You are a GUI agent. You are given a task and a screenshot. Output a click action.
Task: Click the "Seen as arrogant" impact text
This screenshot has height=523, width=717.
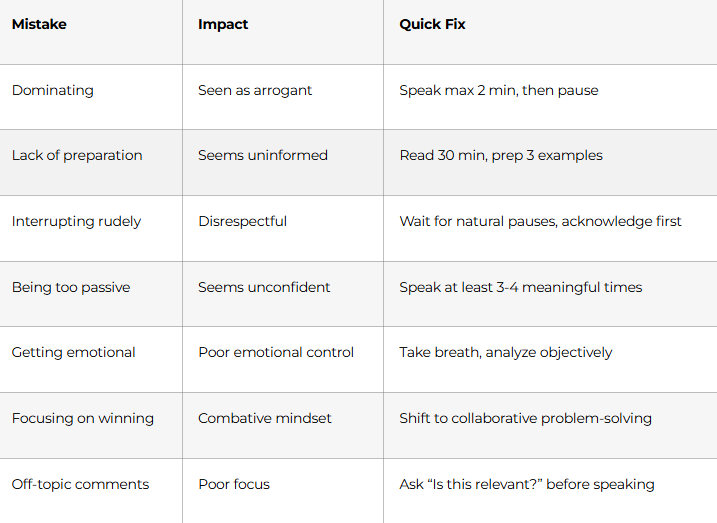click(255, 90)
